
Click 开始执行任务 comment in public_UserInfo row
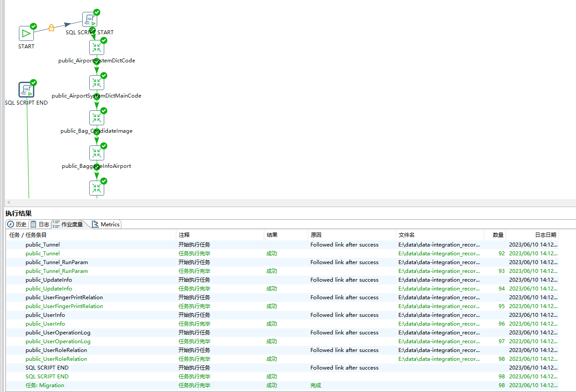pyautogui.click(x=194, y=315)
